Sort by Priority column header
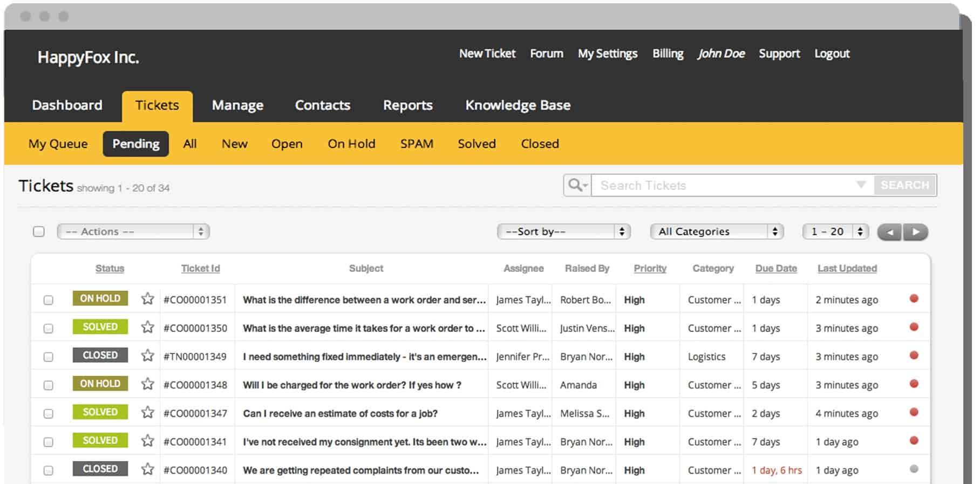 (650, 268)
